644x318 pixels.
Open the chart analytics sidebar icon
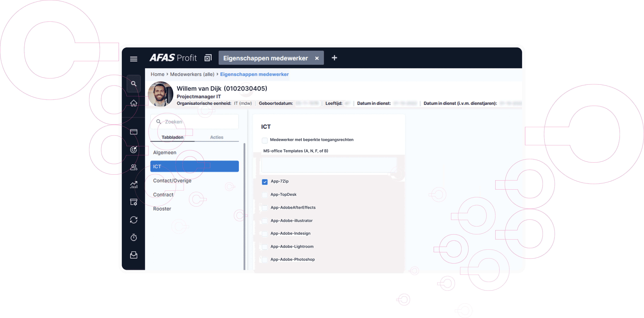134,185
